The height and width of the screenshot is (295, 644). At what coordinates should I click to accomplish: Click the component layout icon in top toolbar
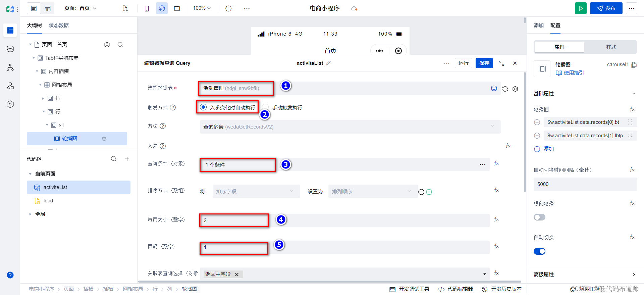48,8
